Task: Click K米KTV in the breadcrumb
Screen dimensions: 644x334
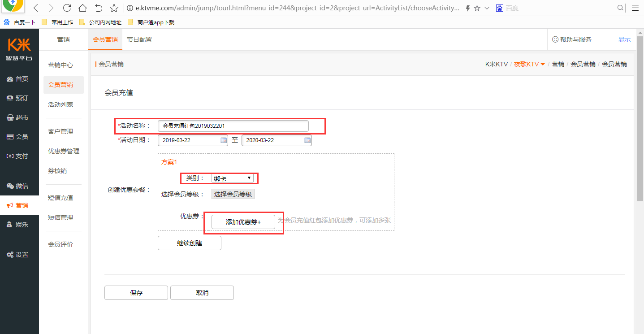Action: pos(497,64)
